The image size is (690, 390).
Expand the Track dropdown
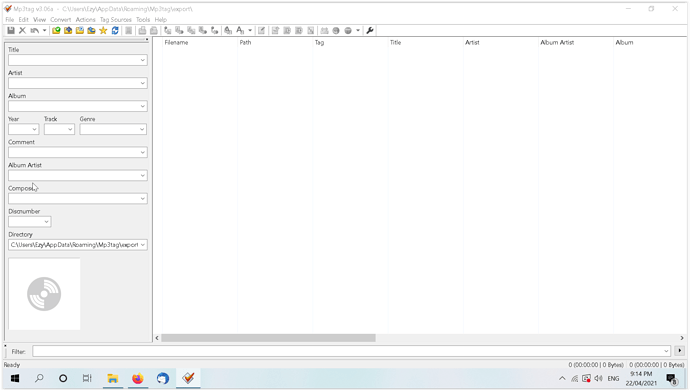click(x=70, y=129)
